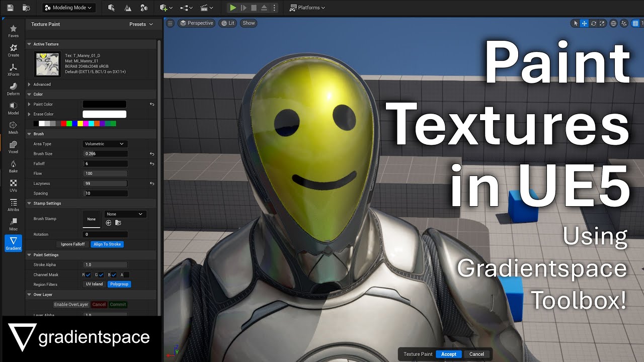Switch to the Misc tools
644x362 pixels.
[14, 224]
